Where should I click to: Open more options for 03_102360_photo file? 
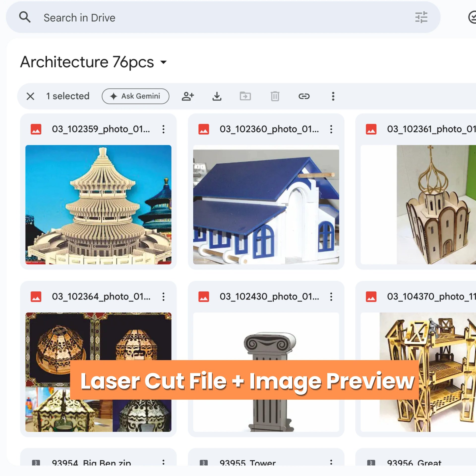pyautogui.click(x=331, y=129)
